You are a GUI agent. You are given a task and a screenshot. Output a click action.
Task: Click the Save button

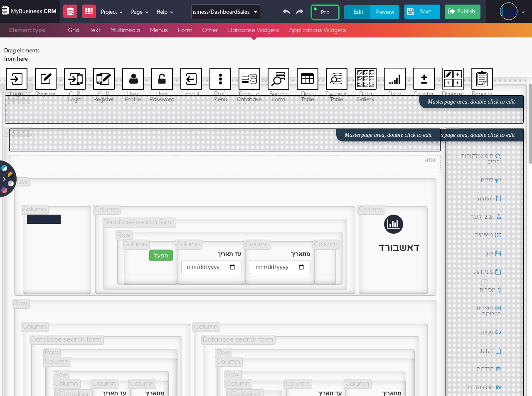(x=422, y=12)
